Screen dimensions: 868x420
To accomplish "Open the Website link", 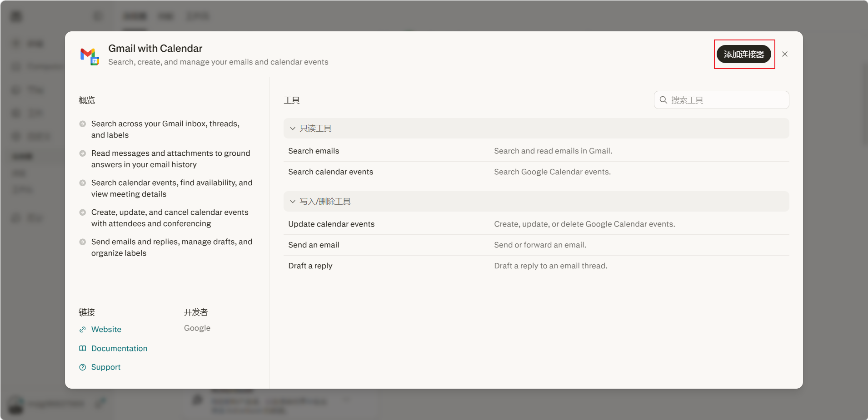I will pyautogui.click(x=106, y=329).
